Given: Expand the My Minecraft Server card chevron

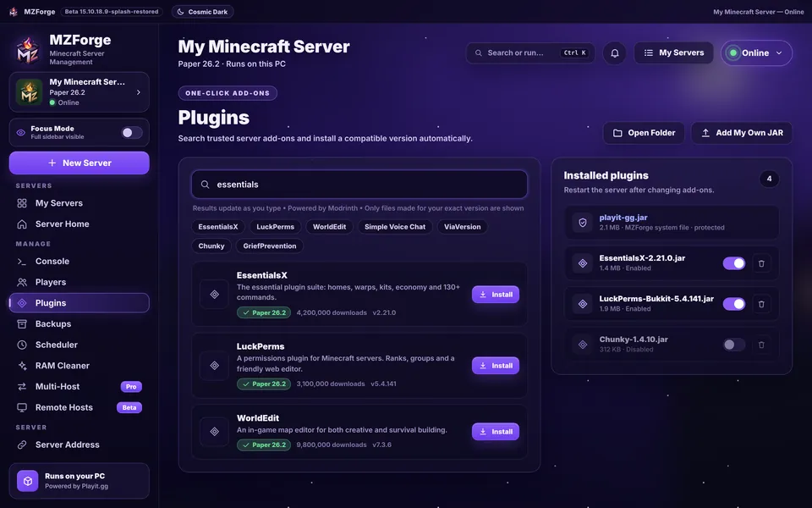Looking at the screenshot, I should [138, 92].
